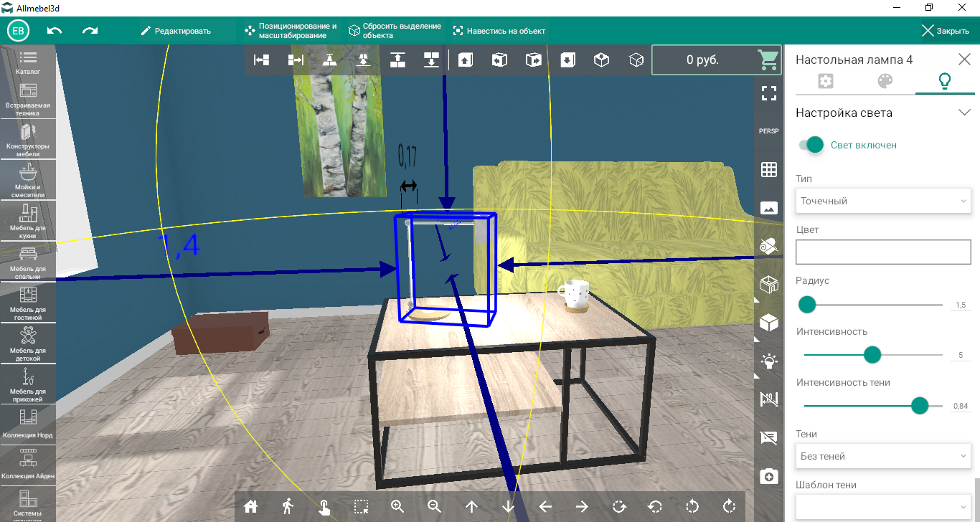Click the Интенсивность slider handle

(872, 355)
